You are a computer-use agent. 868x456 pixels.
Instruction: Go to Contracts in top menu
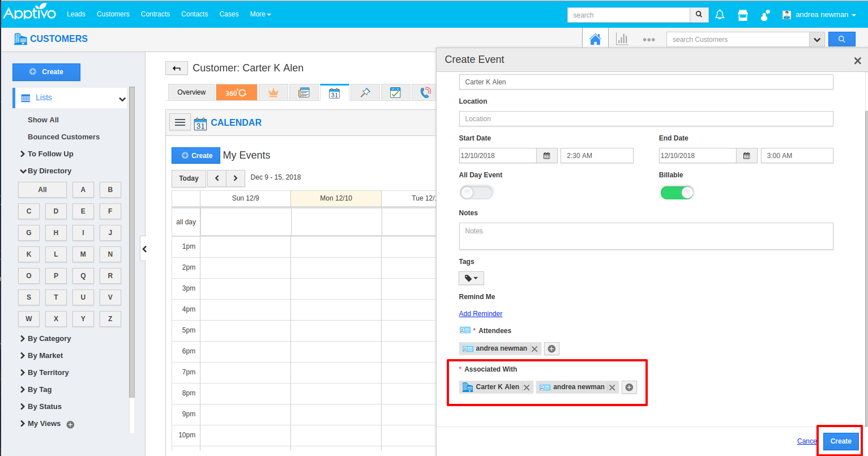pyautogui.click(x=155, y=14)
